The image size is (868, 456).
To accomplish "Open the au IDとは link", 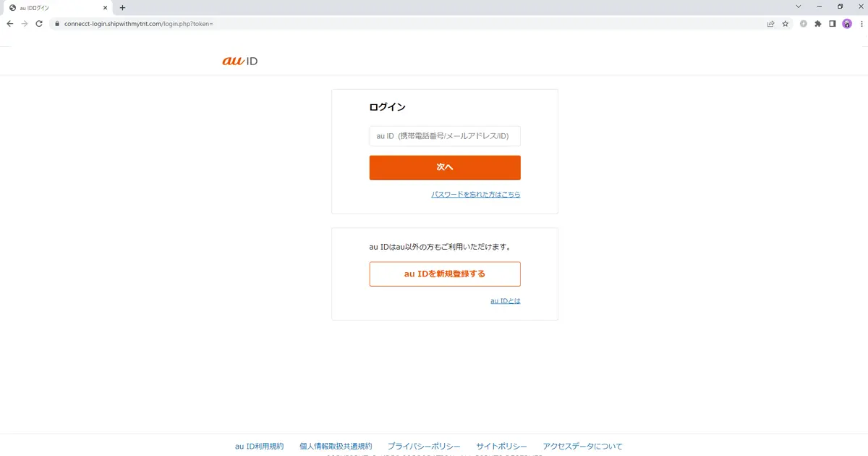I will (x=506, y=300).
